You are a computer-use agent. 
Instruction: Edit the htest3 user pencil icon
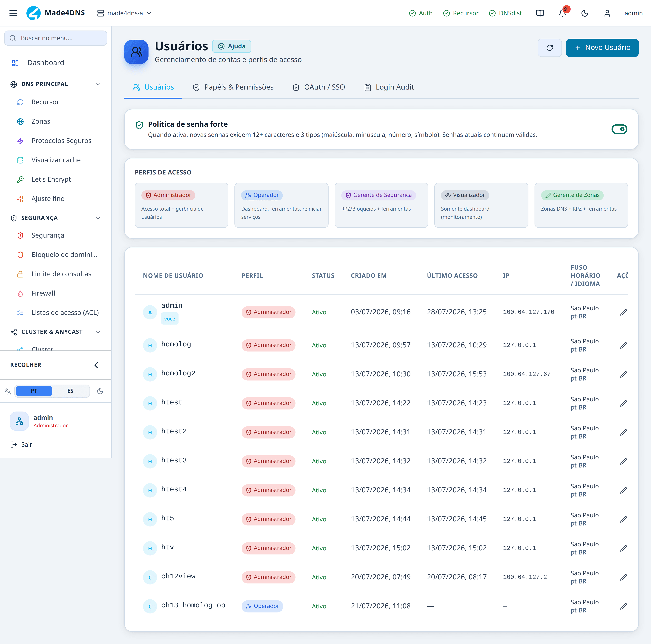tap(623, 461)
